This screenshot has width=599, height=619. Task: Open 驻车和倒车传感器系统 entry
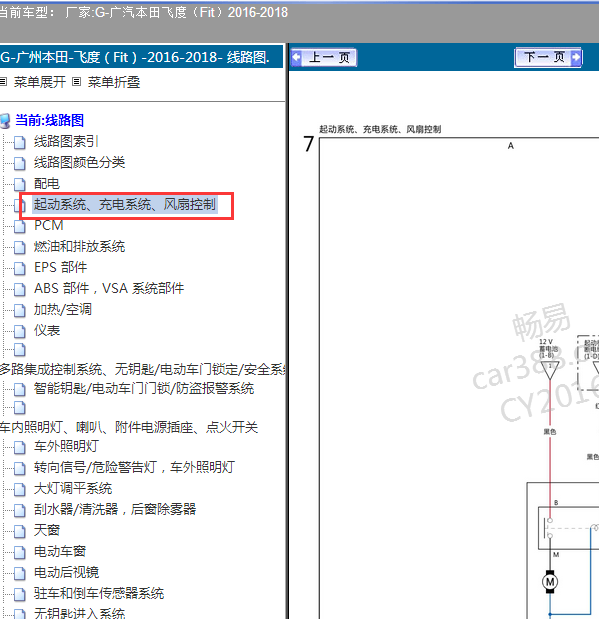[x=99, y=593]
